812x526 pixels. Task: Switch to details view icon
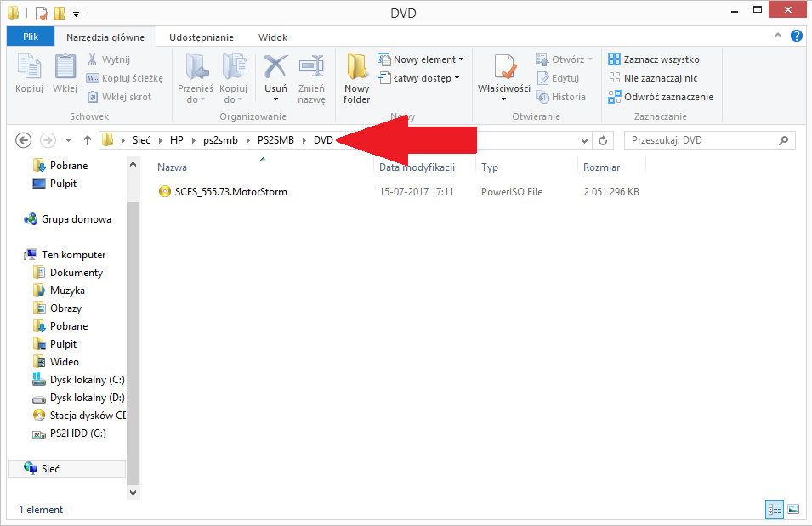click(x=775, y=510)
